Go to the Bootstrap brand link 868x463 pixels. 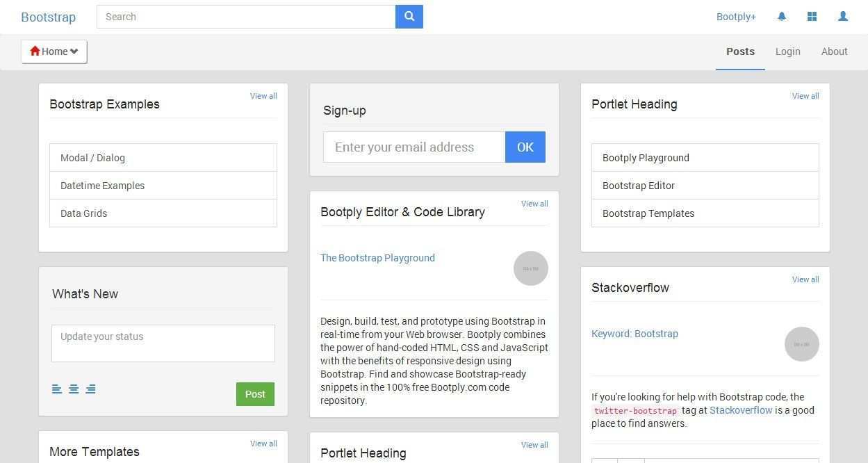48,17
